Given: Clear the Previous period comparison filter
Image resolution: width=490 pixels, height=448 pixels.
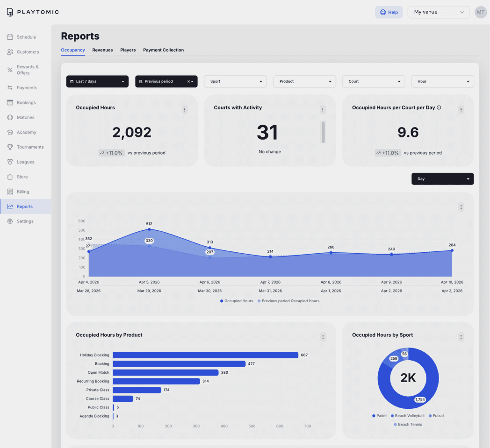Looking at the screenshot, I should click(188, 81).
